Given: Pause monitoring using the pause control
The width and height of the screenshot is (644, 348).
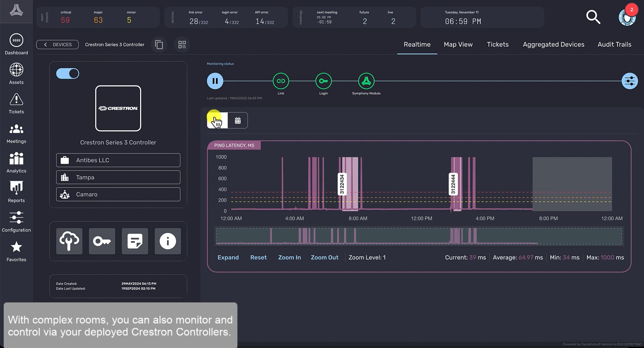Looking at the screenshot, I should click(215, 81).
